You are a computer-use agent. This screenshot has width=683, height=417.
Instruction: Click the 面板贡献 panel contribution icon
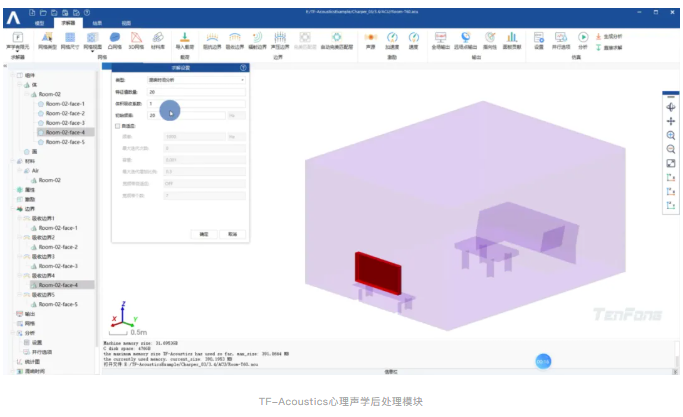(x=512, y=37)
